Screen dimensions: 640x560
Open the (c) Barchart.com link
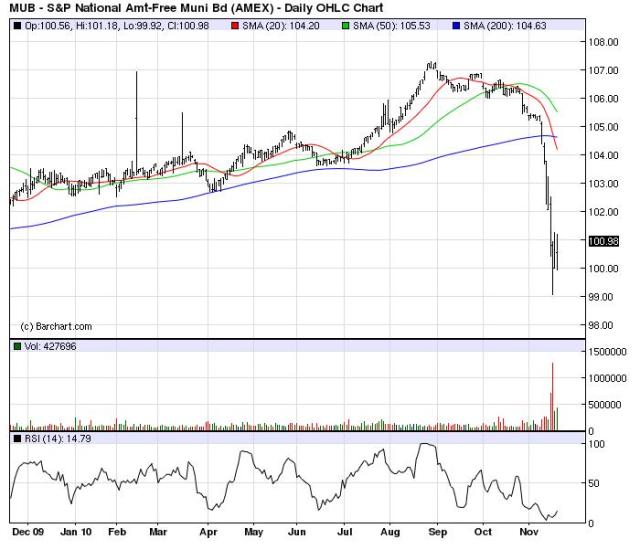56,326
